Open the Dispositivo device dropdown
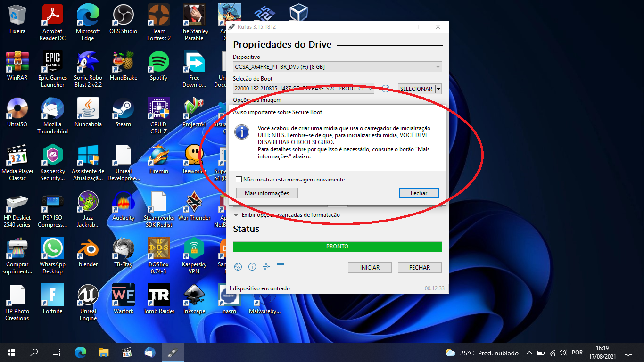The height and width of the screenshot is (362, 644). coord(337,67)
